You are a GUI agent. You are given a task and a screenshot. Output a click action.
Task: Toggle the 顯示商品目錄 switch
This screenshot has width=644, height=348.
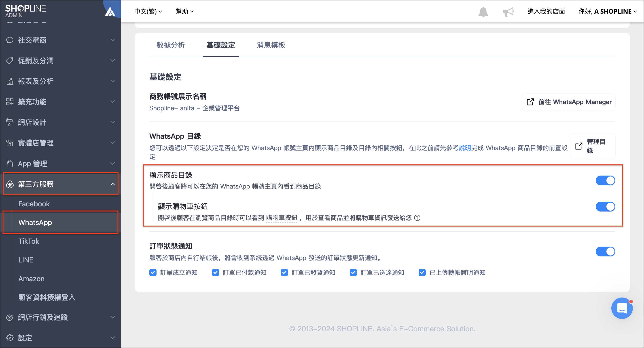pos(605,180)
